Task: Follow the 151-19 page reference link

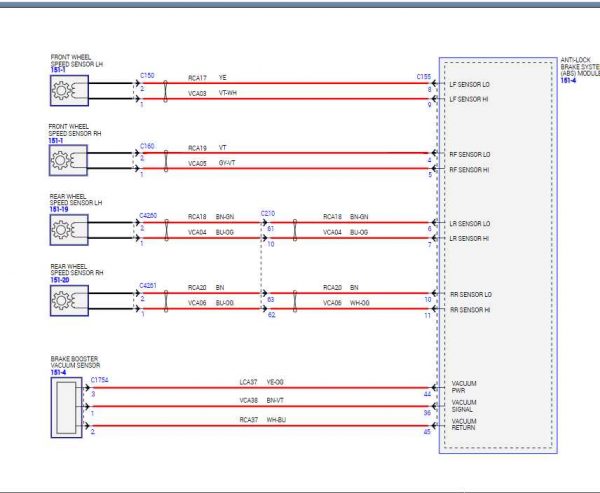Action: coord(59,210)
